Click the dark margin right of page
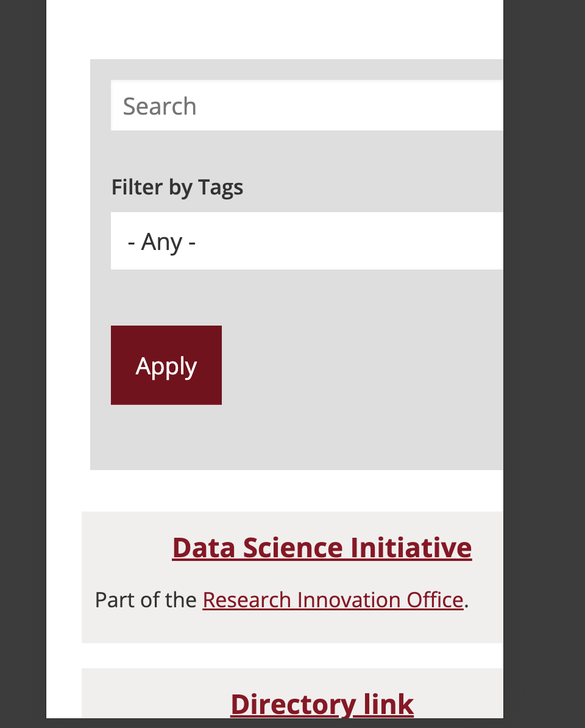585x728 pixels. pos(544,366)
